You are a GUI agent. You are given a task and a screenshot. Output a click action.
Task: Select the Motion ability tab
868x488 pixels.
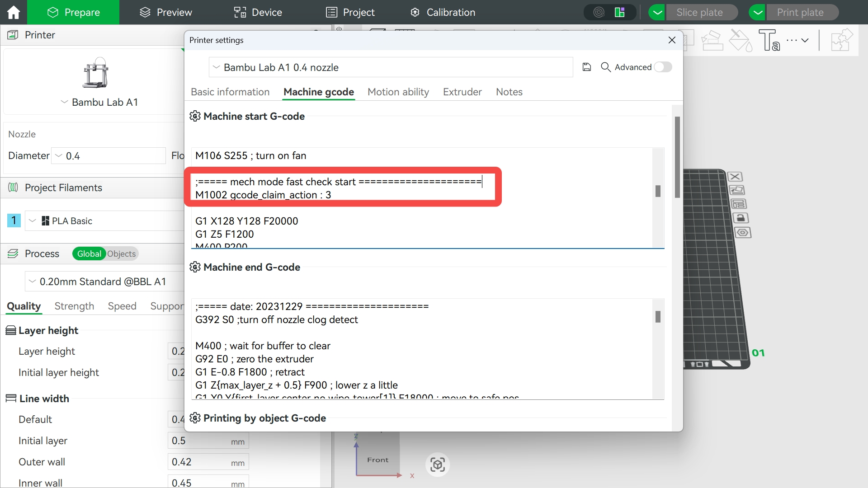click(398, 92)
